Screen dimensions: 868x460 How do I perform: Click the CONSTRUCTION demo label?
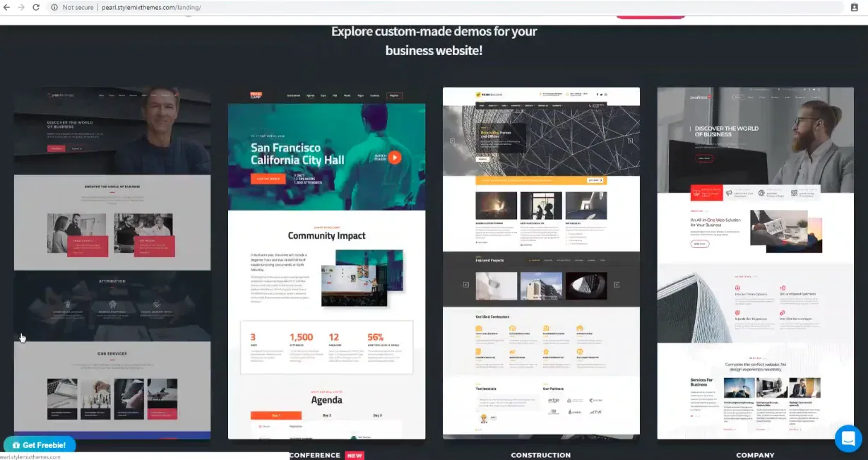(x=540, y=455)
